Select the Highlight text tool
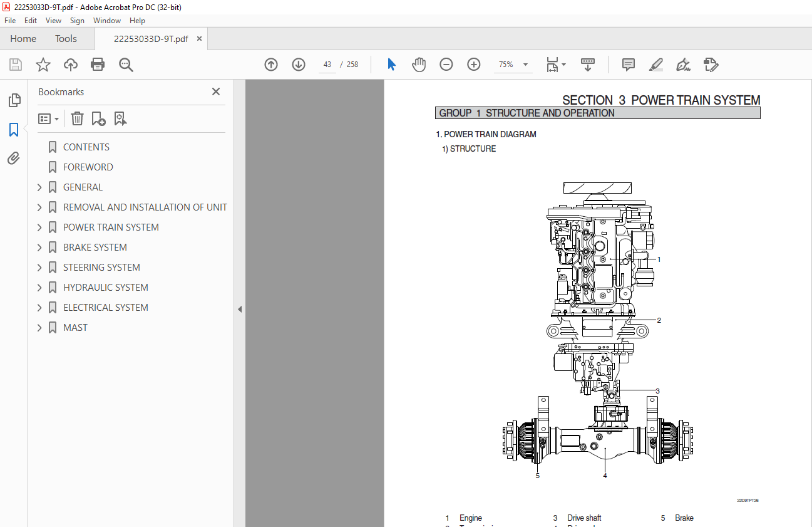 655,65
